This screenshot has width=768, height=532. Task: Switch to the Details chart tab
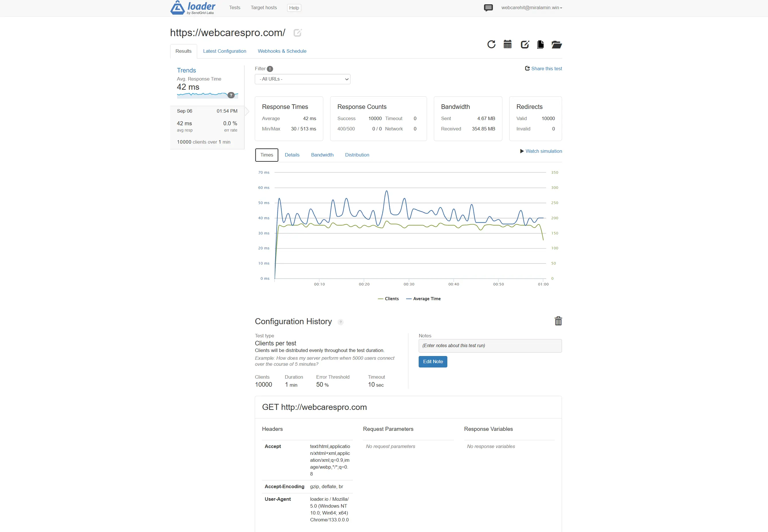(292, 155)
